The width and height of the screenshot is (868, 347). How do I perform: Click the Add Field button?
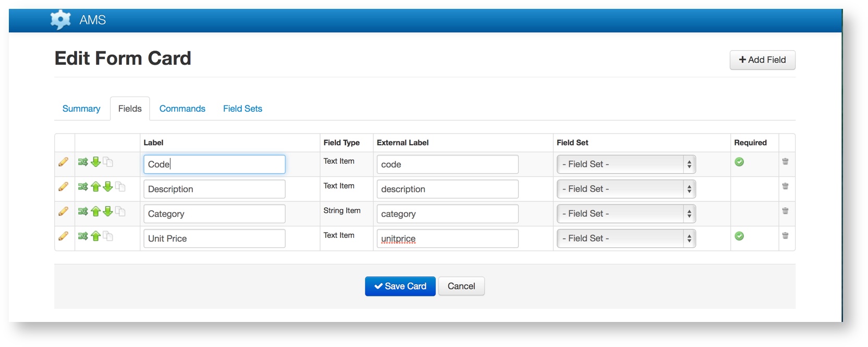[x=762, y=60]
